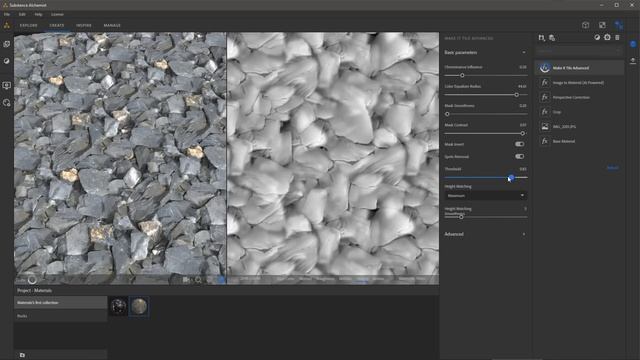Click the half-circle contrast icon above layer stack

click(597, 37)
